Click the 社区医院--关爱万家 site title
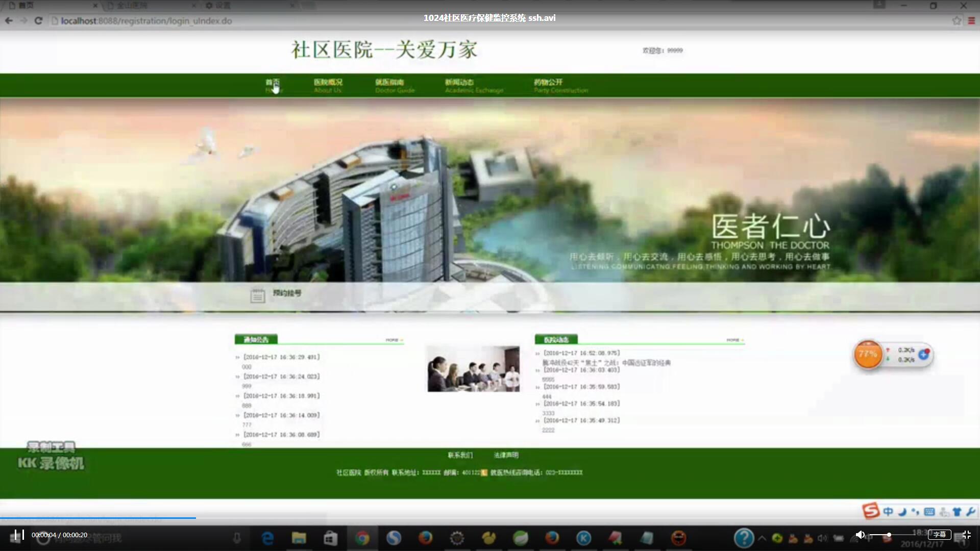The height and width of the screenshot is (551, 980). [384, 50]
